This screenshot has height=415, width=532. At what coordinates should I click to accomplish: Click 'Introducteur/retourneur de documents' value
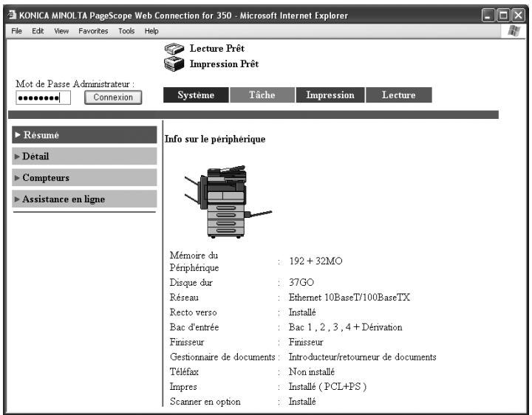tap(362, 357)
